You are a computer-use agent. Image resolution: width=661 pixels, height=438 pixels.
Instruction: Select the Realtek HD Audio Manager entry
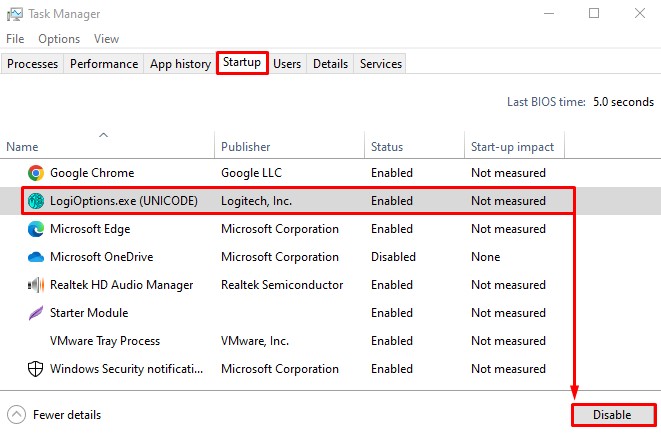pos(121,285)
